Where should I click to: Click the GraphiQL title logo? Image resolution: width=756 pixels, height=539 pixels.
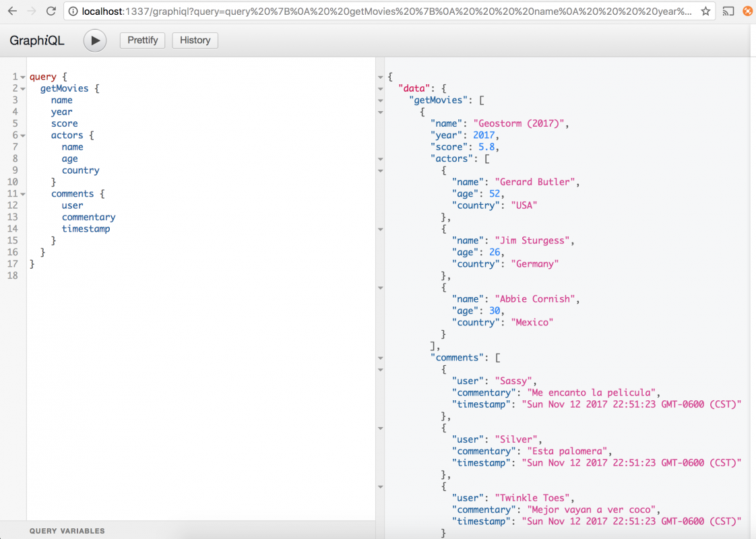pos(37,40)
